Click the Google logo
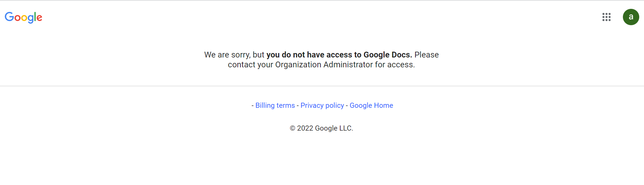The width and height of the screenshot is (644, 185). pyautogui.click(x=23, y=17)
